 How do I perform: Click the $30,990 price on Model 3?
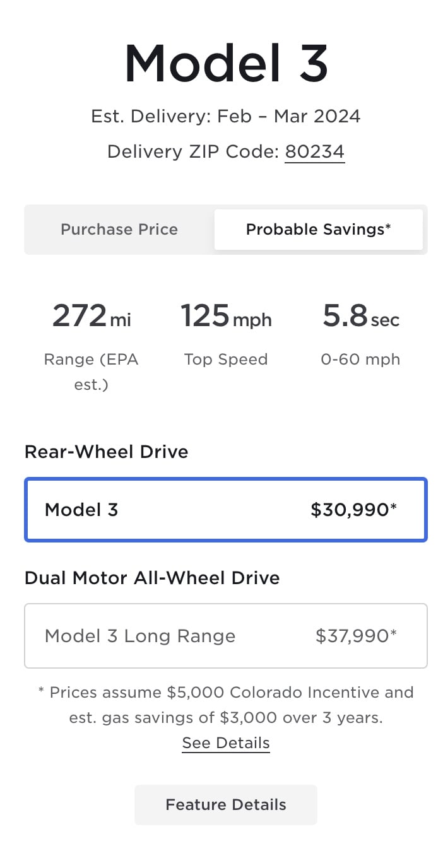(353, 510)
